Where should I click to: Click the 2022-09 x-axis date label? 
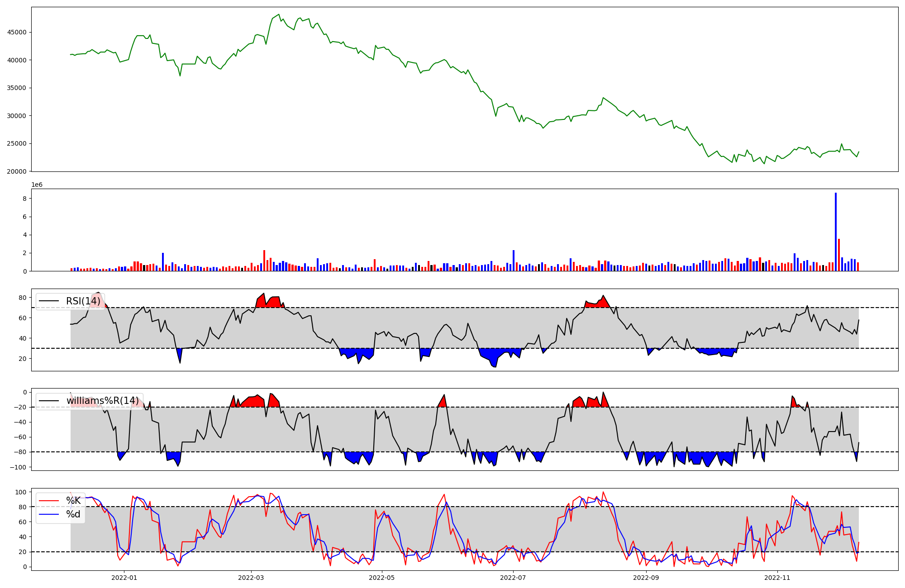pyautogui.click(x=646, y=578)
